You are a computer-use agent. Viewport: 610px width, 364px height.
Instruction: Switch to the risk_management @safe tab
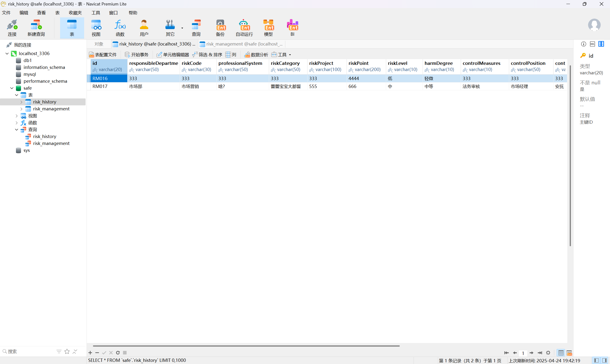242,44
